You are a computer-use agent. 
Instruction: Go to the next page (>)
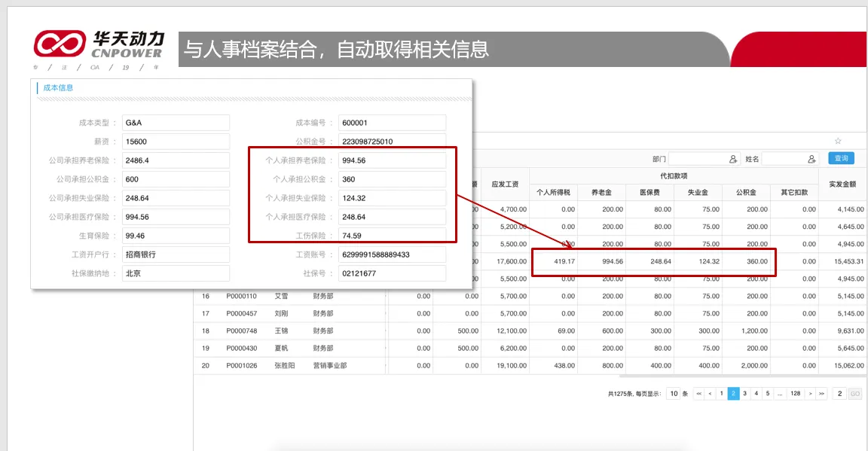click(x=810, y=394)
